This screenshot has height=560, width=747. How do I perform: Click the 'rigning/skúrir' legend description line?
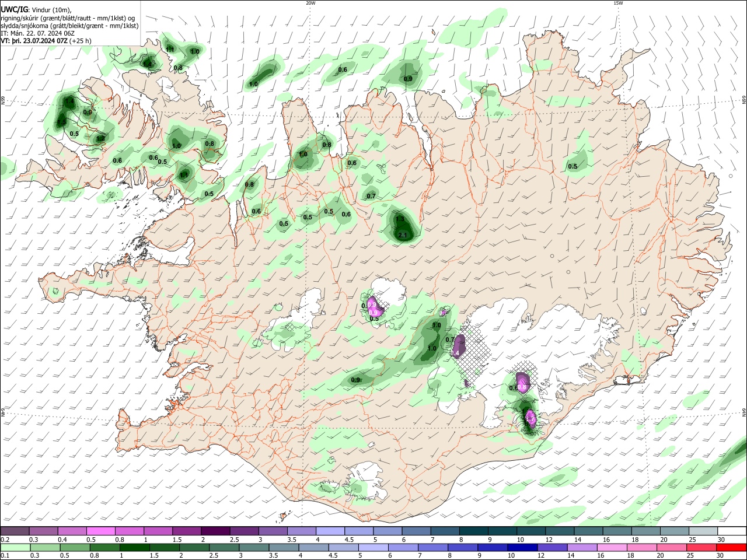point(68,18)
